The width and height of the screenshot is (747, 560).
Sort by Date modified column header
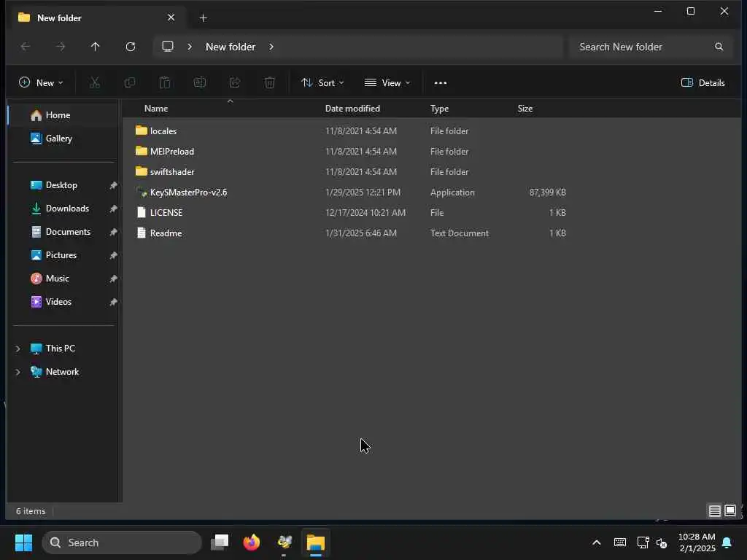coord(352,109)
